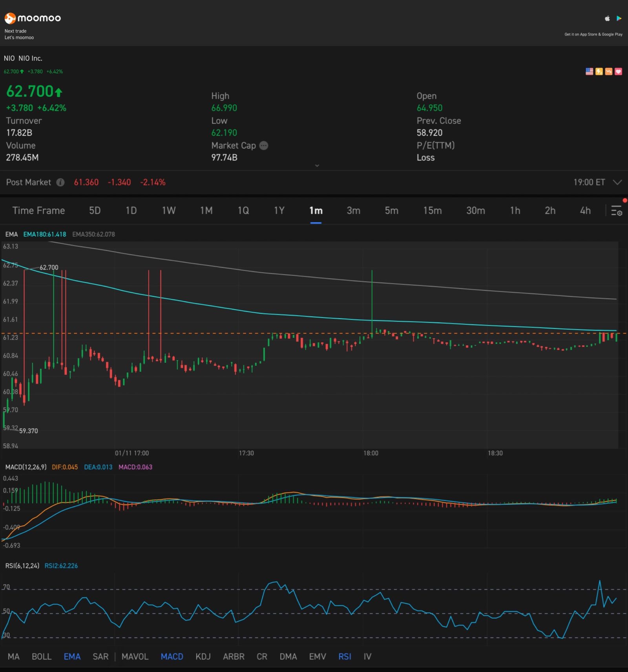Image resolution: width=628 pixels, height=672 pixels.
Task: Select the 1Q time frame
Action: tap(243, 211)
